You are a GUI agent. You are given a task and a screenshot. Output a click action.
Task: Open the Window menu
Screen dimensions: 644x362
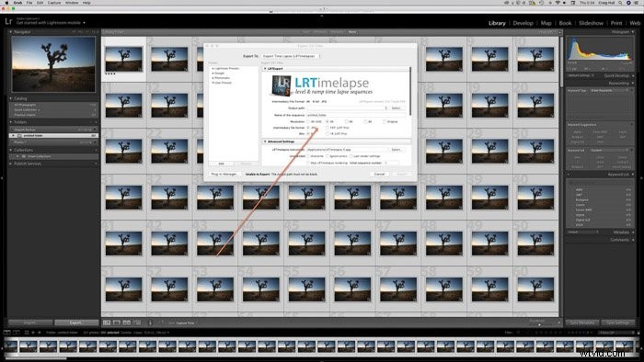[72, 3]
